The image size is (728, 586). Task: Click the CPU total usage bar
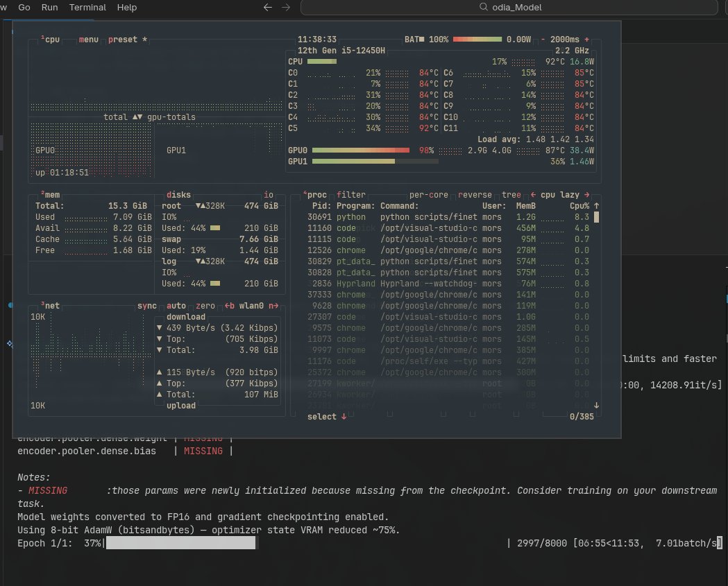point(322,62)
